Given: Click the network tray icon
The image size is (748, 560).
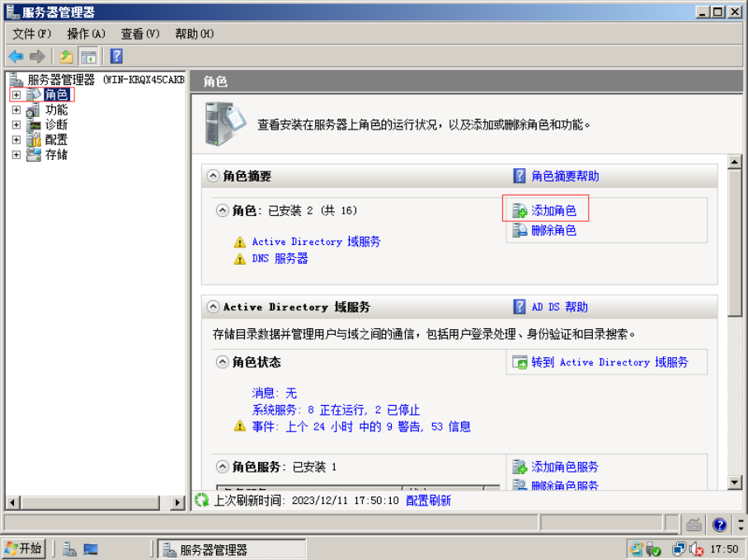Looking at the screenshot, I should (x=679, y=549).
